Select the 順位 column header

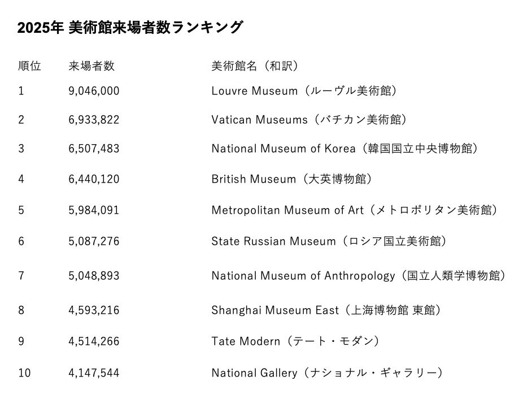29,66
